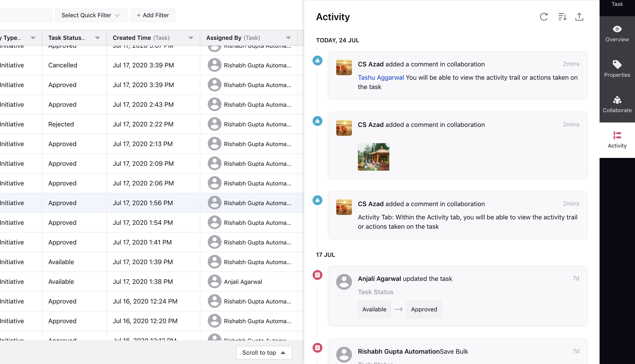
Task: Expand the Created Time Task column filter
Action: tap(191, 37)
